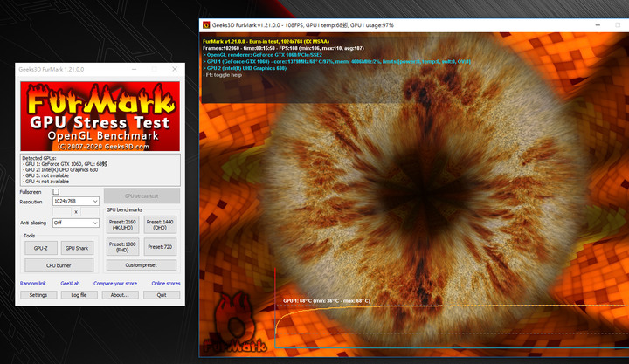The width and height of the screenshot is (629, 364).
Task: Click the custom height input field
Action: click(90, 211)
